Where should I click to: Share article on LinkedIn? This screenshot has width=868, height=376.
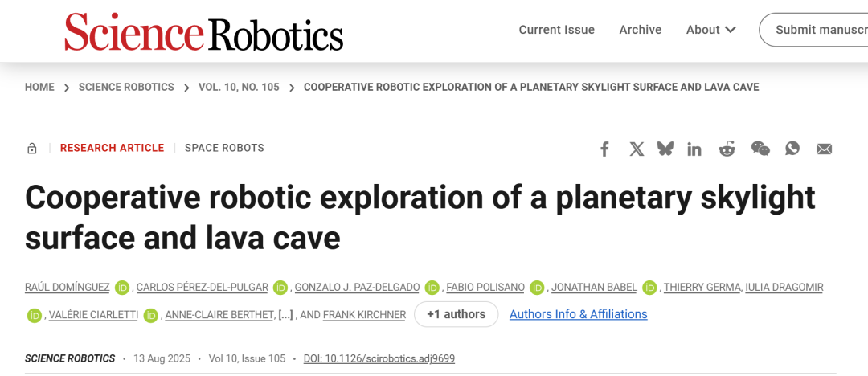[x=694, y=149]
